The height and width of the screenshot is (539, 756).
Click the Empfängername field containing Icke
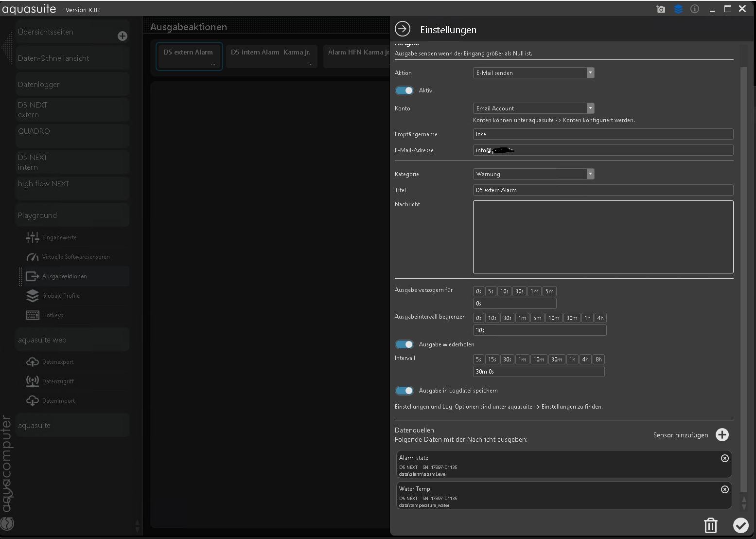click(603, 134)
